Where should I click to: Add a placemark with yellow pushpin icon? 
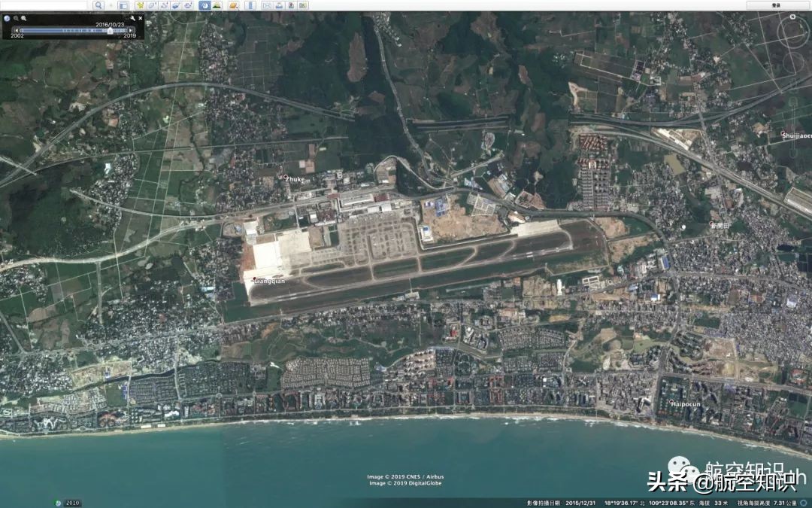pos(140,5)
